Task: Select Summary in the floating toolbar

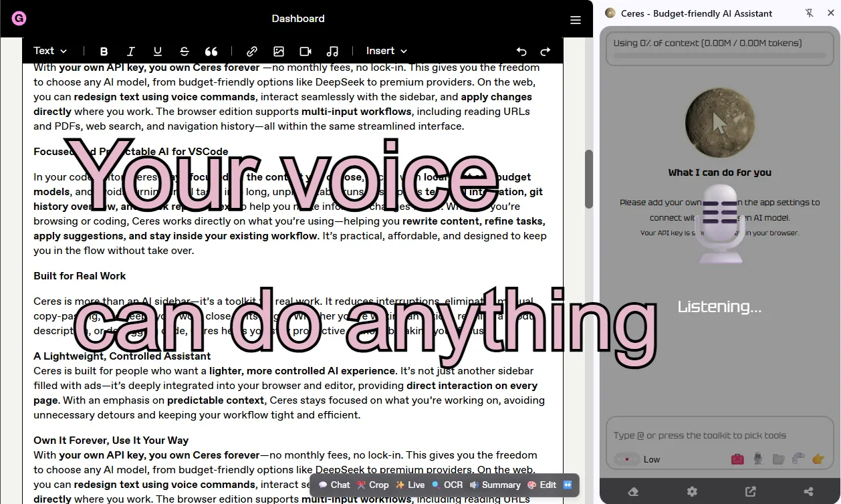Action: pyautogui.click(x=495, y=485)
